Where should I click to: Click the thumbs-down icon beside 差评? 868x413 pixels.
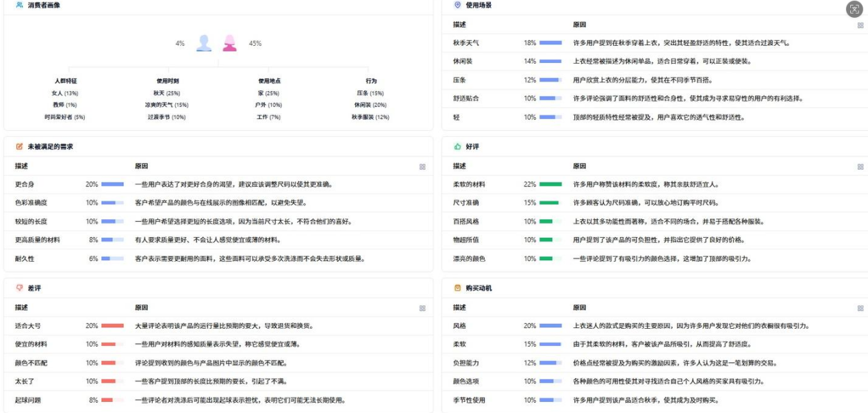19,288
